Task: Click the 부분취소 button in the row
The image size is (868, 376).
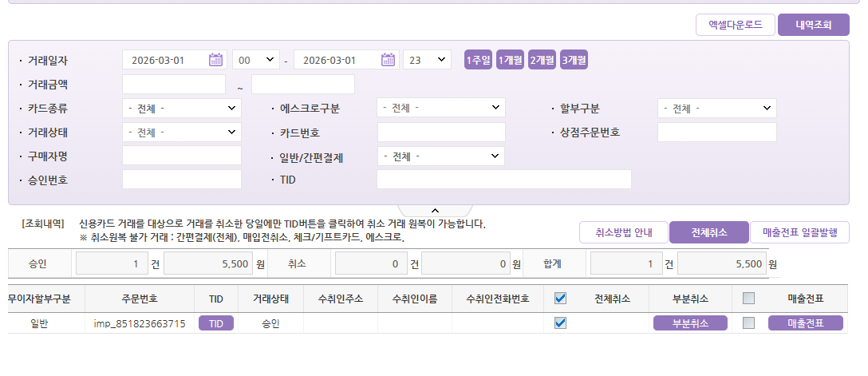Action: coord(690,323)
